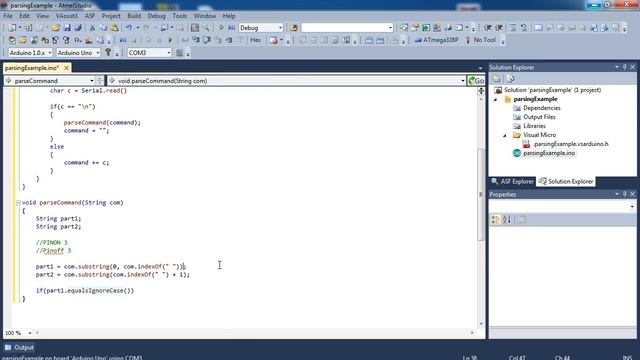
Task: Click the question mark help icon
Action: 108,52
